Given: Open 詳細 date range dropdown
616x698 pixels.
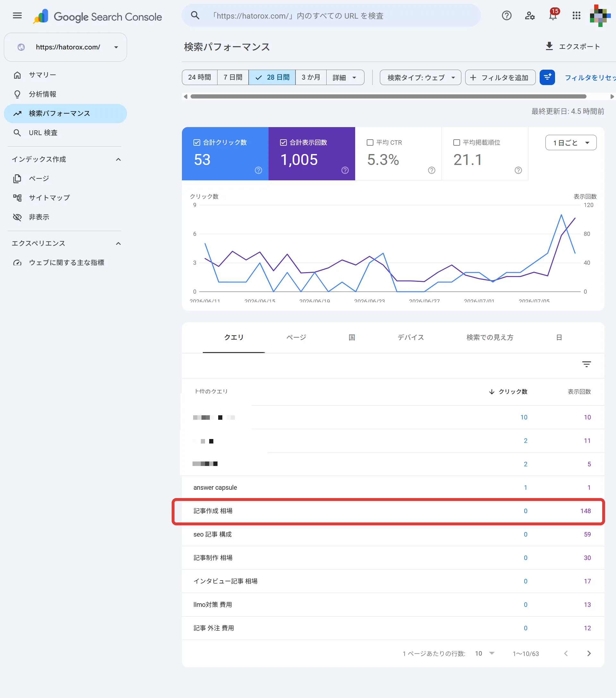Looking at the screenshot, I should (345, 78).
